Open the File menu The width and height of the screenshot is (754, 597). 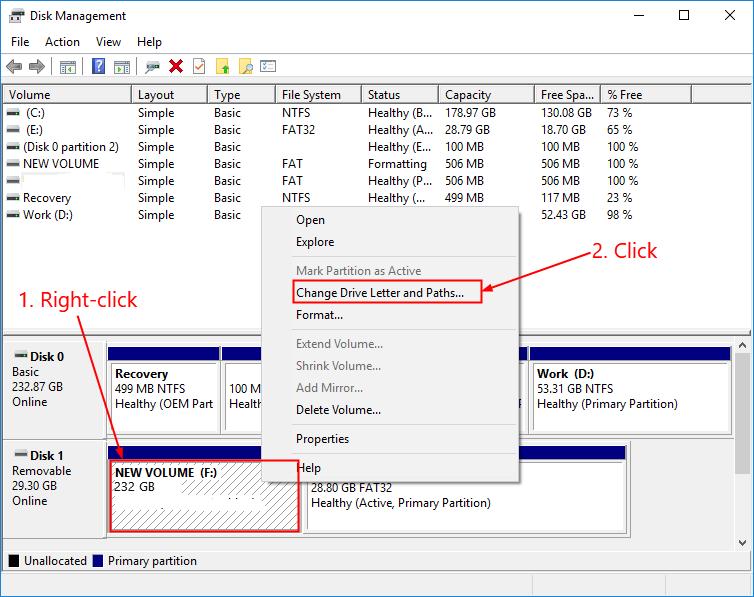point(20,42)
